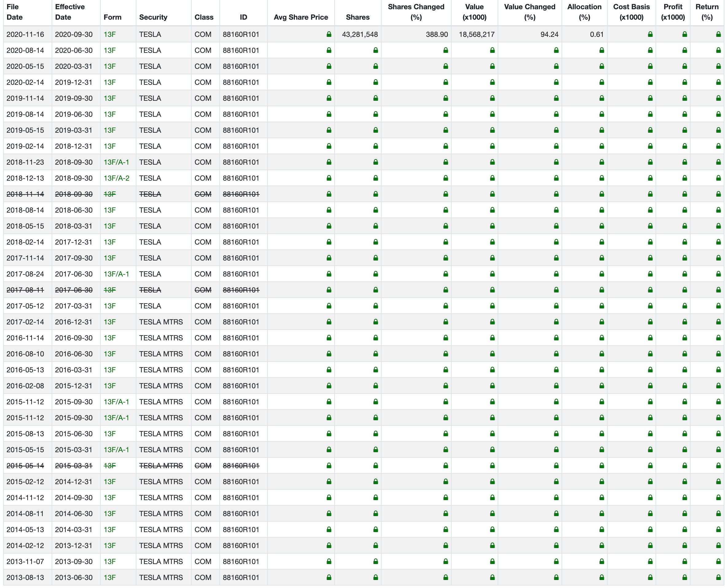725x588 pixels.
Task: Open the 13F form link filed 2016-02-08
Action: [109, 386]
